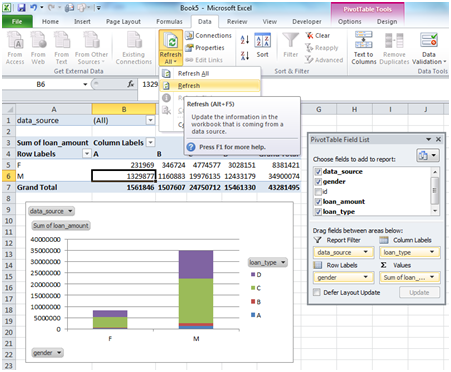Click Remove Duplicates
Viewport: 451px width, 372px height.
(394, 47)
